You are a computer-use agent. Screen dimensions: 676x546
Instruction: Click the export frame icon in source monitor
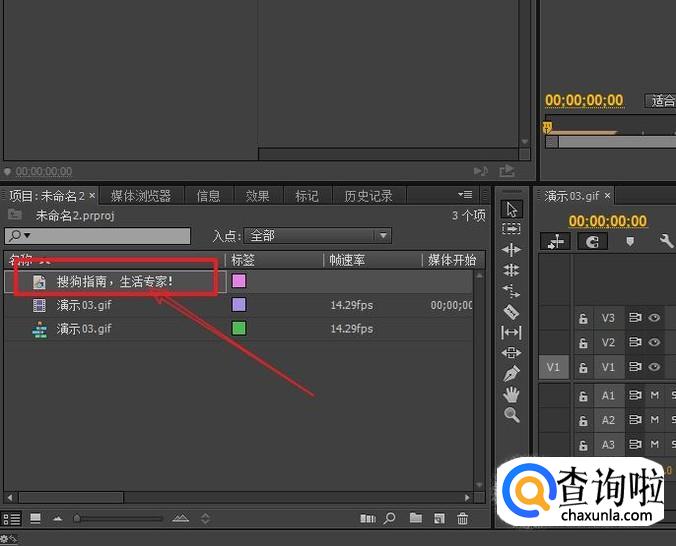(x=507, y=171)
